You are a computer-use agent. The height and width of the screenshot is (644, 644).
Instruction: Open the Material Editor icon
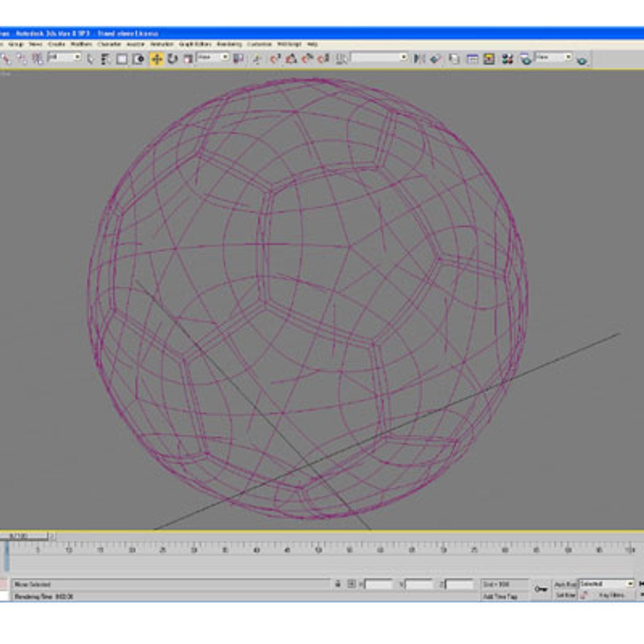click(x=507, y=58)
